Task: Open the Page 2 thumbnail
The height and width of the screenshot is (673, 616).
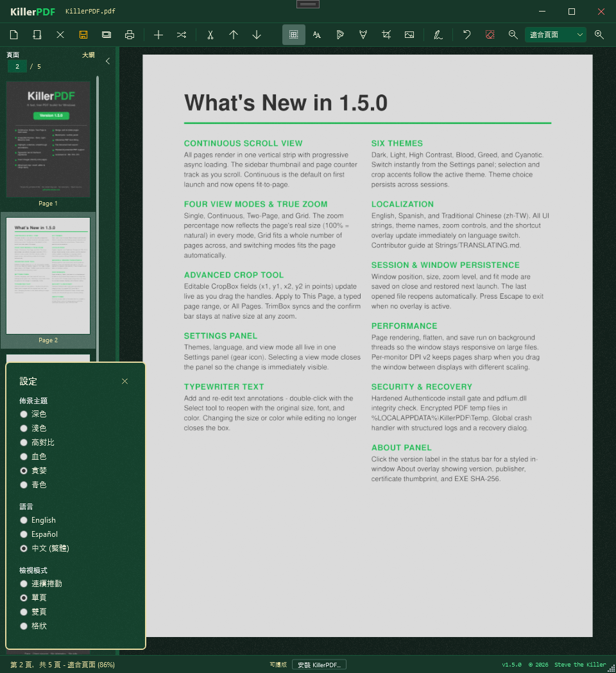Action: pyautogui.click(x=48, y=275)
